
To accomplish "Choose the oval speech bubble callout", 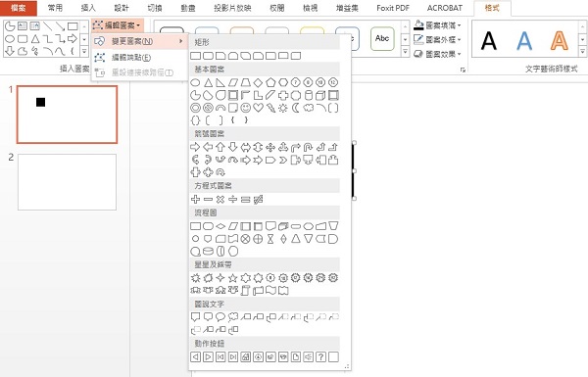I will [x=220, y=317].
